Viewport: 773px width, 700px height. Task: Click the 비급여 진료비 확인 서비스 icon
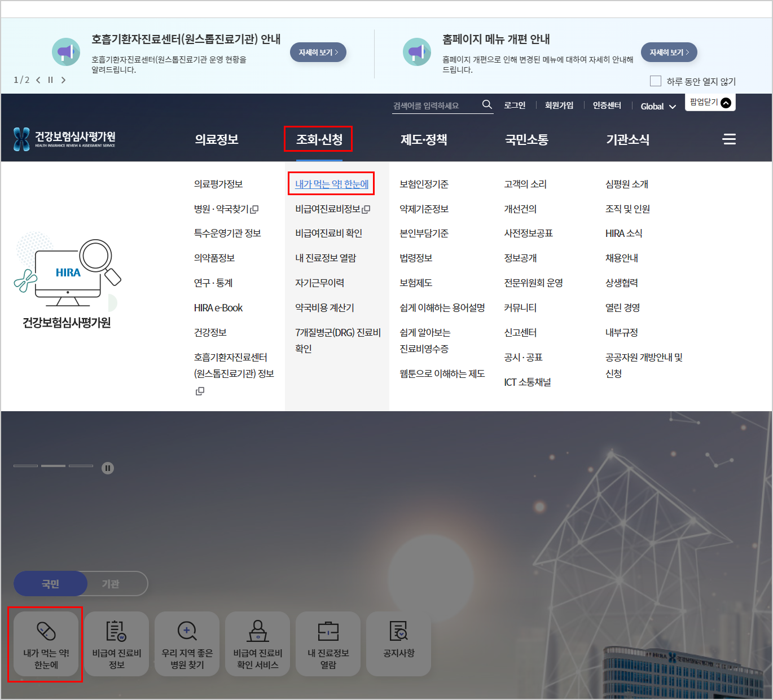coord(257,644)
